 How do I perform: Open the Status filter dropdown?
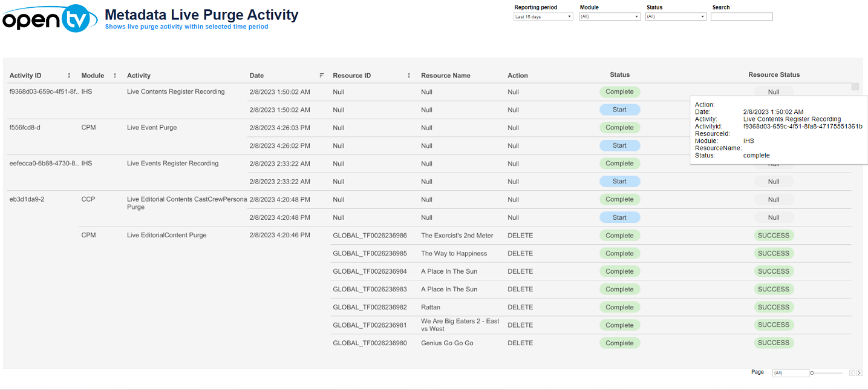[676, 17]
